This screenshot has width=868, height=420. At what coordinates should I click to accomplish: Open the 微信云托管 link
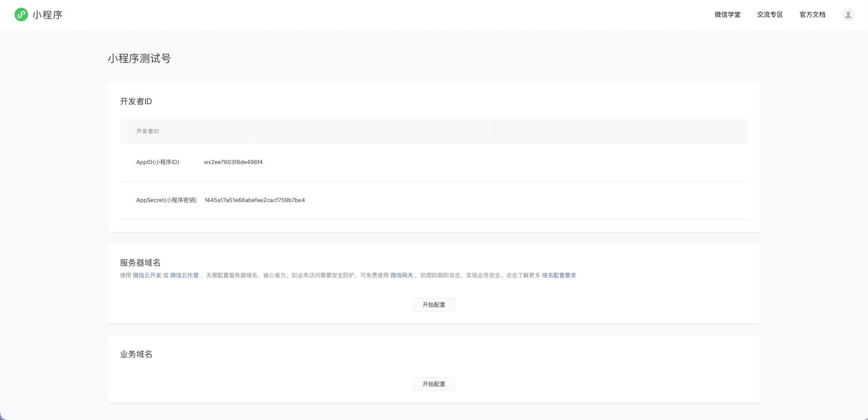click(184, 275)
